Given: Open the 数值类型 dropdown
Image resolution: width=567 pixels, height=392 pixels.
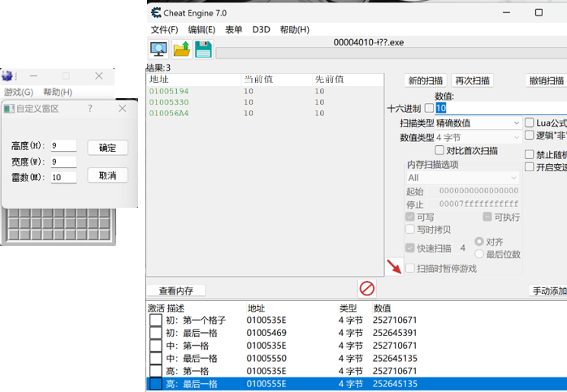Looking at the screenshot, I should point(478,138).
